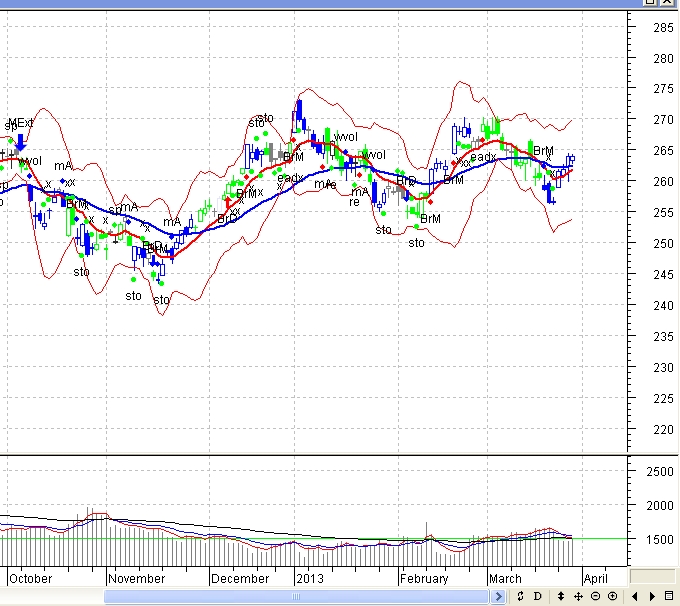Zoom in with the plus icon
This screenshot has height=606, width=680.
[x=612, y=597]
